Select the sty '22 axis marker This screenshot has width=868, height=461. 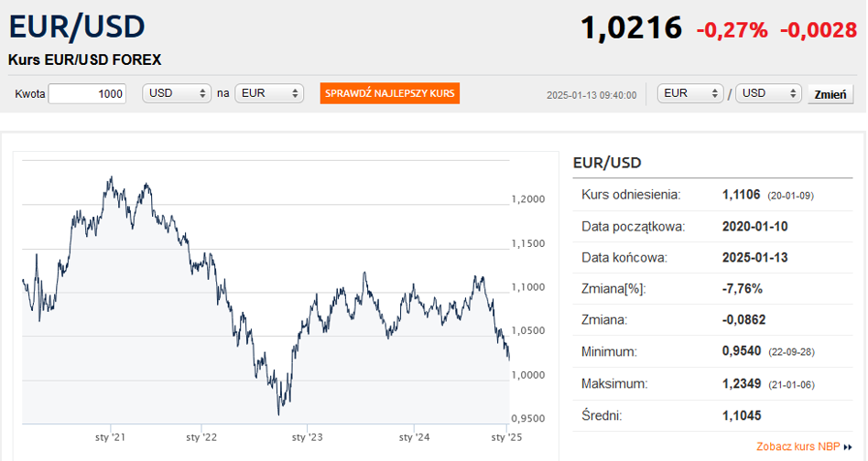201,437
